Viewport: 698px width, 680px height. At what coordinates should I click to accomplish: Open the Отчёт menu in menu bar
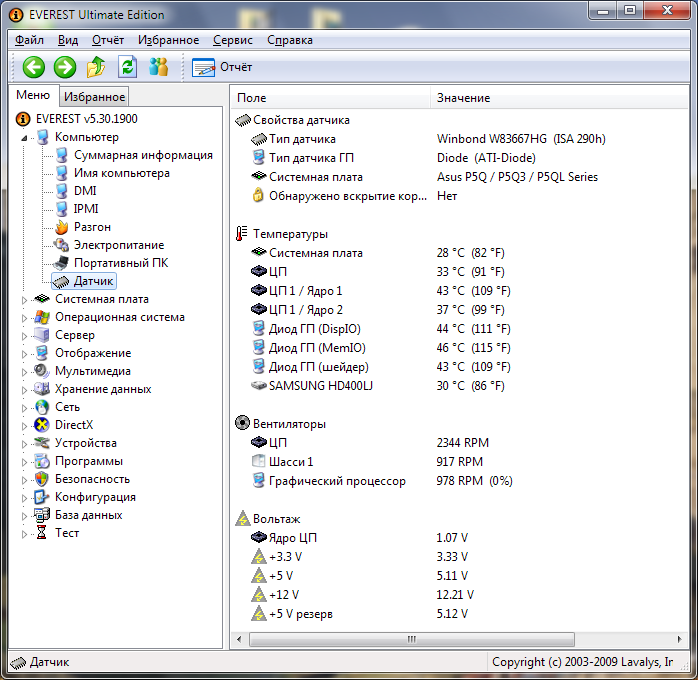[108, 40]
